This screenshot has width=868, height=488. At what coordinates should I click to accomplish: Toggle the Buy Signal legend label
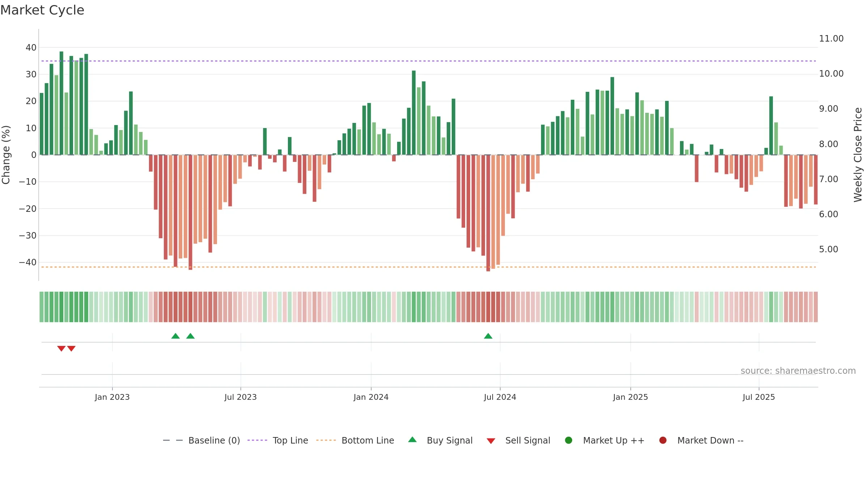point(450,440)
